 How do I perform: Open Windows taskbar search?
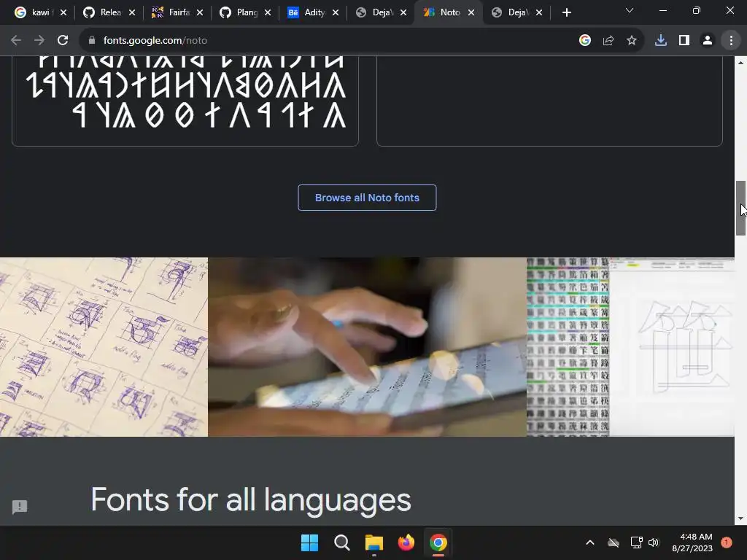tap(341, 542)
